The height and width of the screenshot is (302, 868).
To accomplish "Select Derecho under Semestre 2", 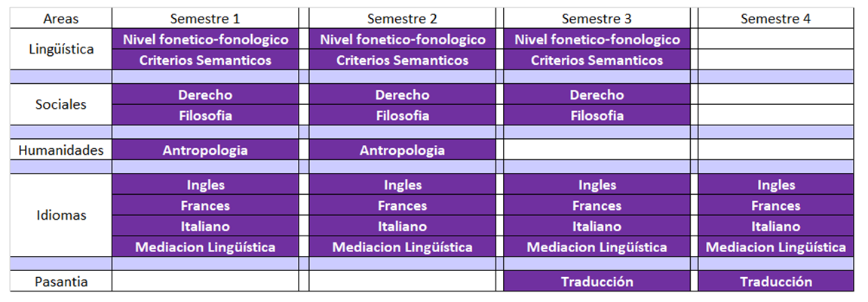I will coord(403,95).
